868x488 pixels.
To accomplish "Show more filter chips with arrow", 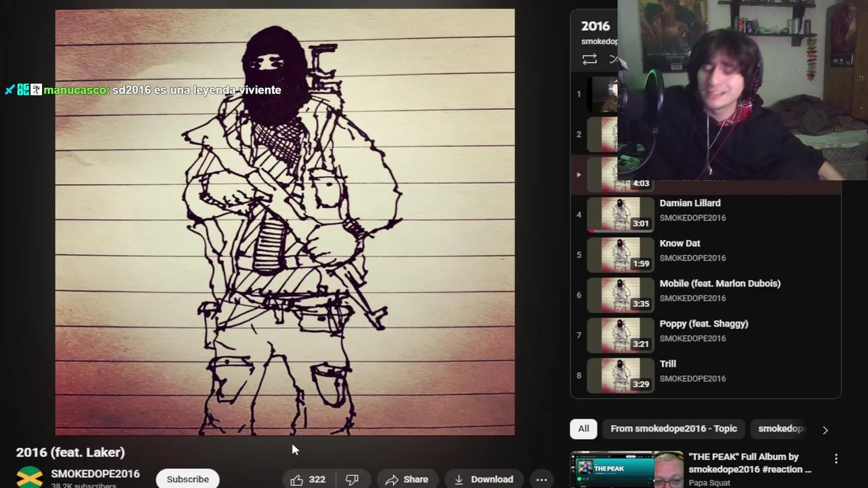I will click(x=825, y=430).
